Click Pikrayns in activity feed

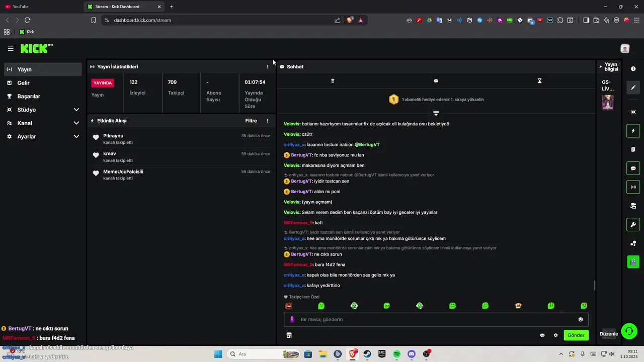pos(113,136)
